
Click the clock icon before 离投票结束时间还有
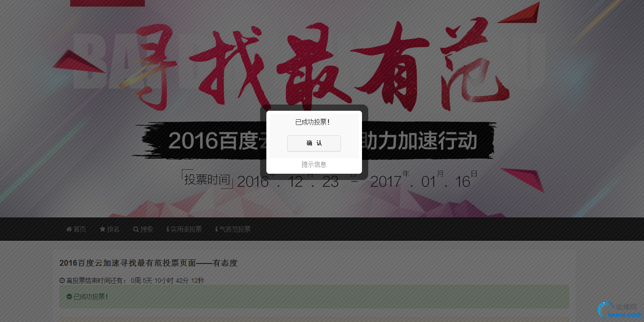62,281
